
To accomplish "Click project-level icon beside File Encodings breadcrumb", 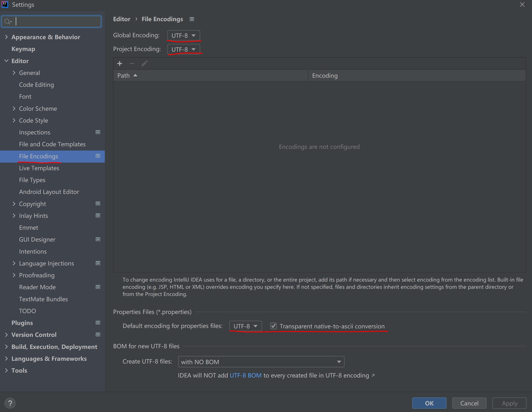I will (192, 19).
